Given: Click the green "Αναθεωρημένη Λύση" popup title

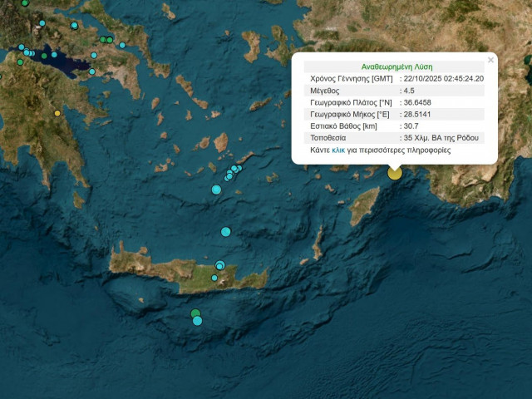Looking at the screenshot, I should (x=397, y=66).
